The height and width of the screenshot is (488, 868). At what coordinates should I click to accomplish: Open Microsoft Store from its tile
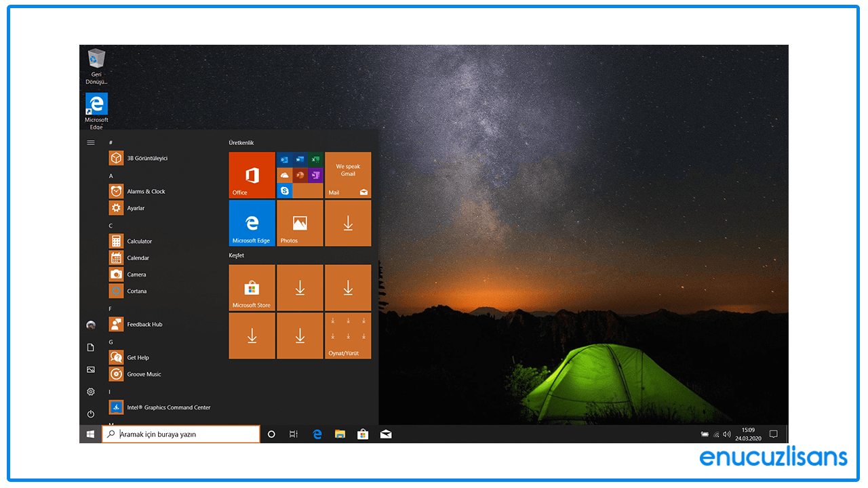pos(252,287)
